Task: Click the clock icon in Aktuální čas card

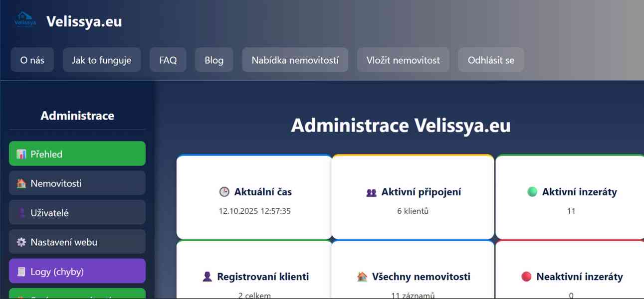Action: tap(224, 192)
